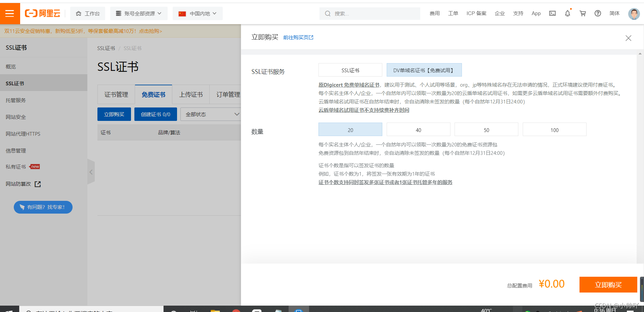Screen dimensions: 644x312
Task: Choose quantity 50
Action: point(486,129)
